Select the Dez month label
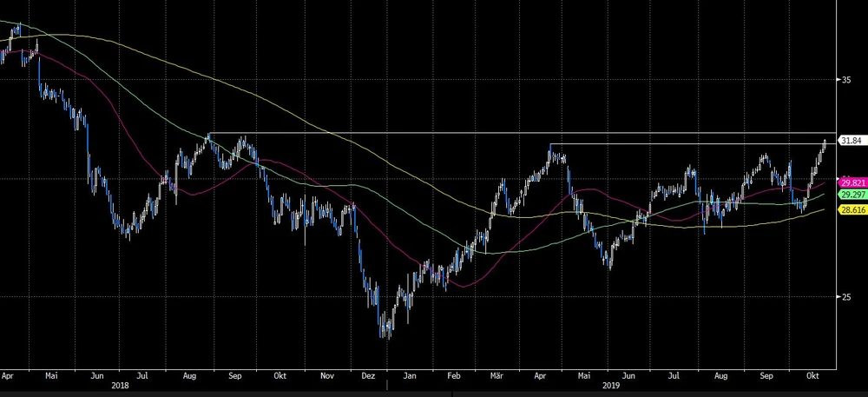Image resolution: width=868 pixels, height=397 pixels. pos(369,377)
